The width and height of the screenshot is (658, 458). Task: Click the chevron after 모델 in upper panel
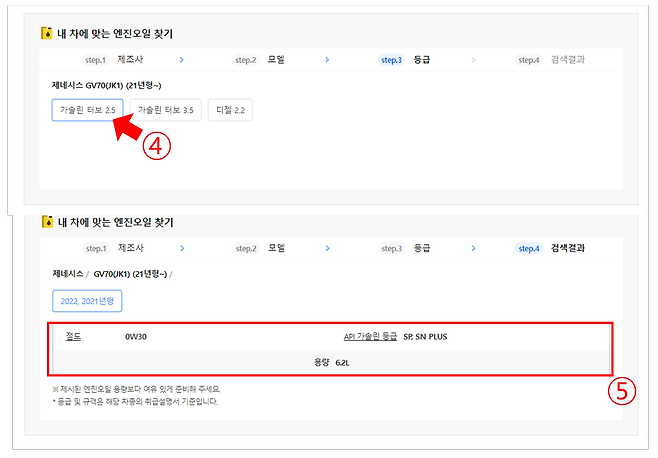327,60
